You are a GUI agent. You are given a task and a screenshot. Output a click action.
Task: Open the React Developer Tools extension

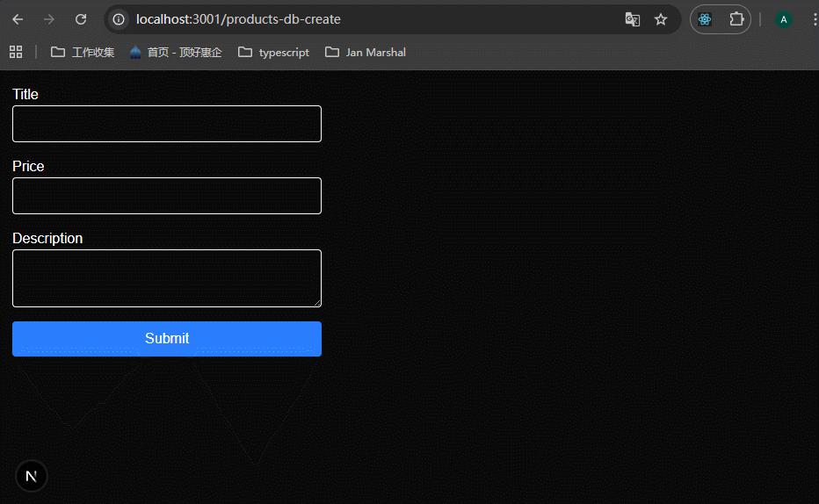pos(705,19)
